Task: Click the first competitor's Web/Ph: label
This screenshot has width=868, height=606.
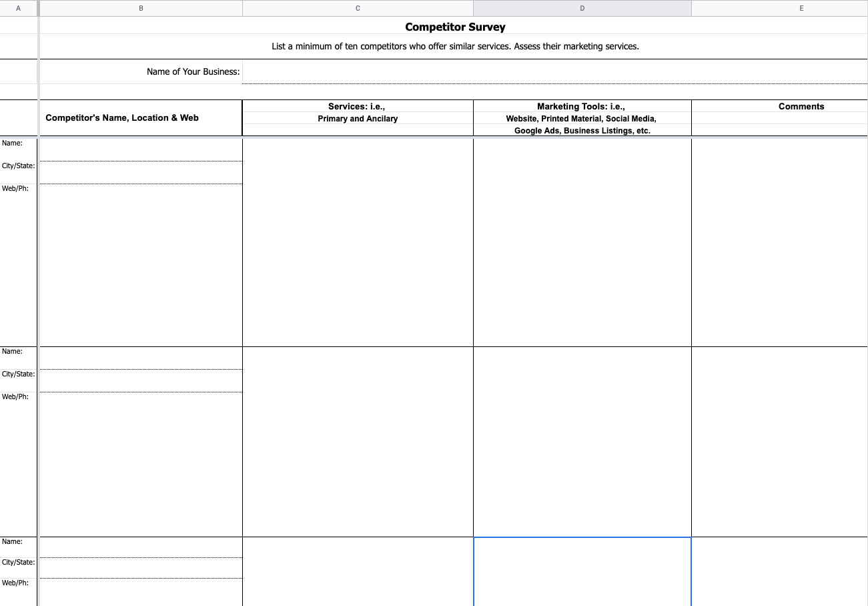Action: tap(15, 188)
